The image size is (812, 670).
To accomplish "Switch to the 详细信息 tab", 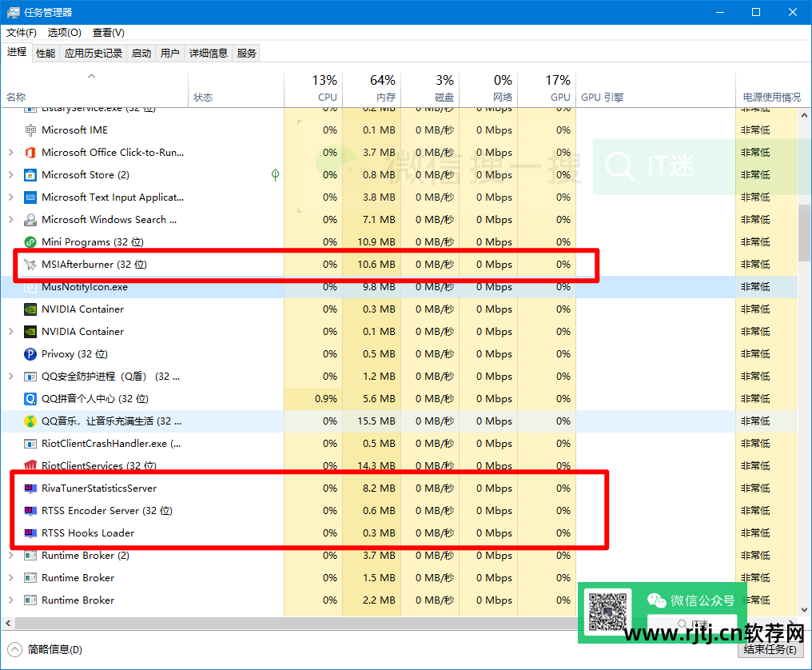I will point(208,53).
